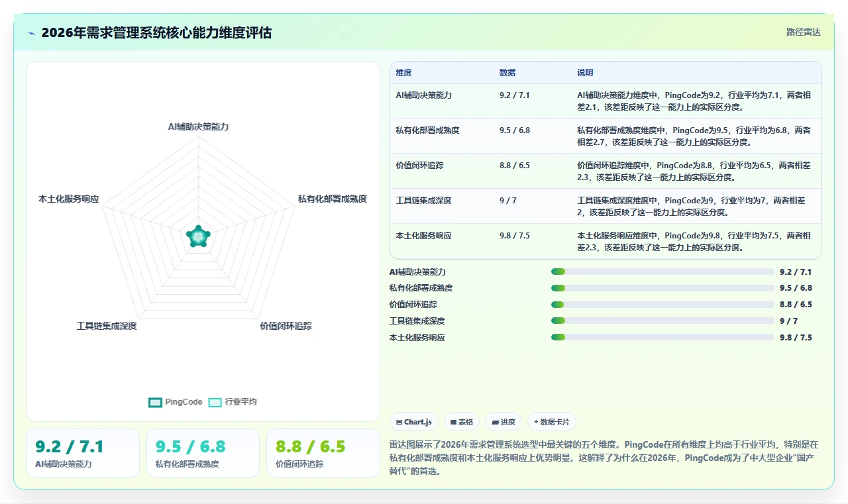
Task: Click the AI辅助决策能力 table row label
Action: 423,95
